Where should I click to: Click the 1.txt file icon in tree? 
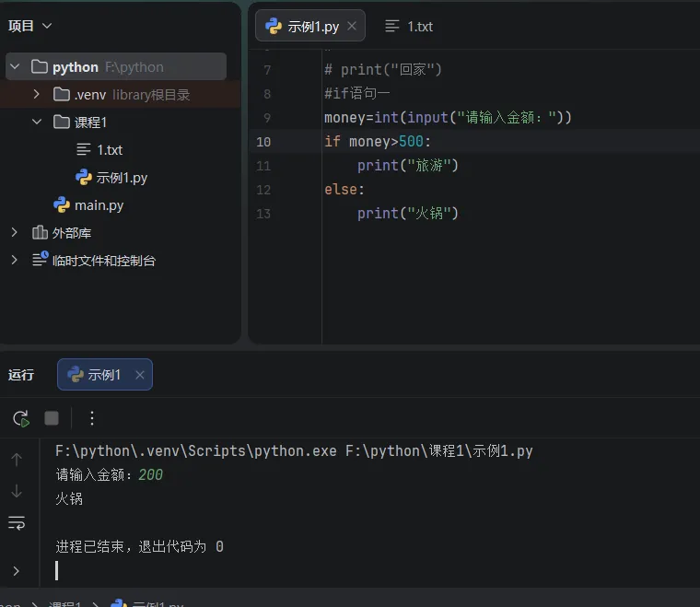(84, 149)
